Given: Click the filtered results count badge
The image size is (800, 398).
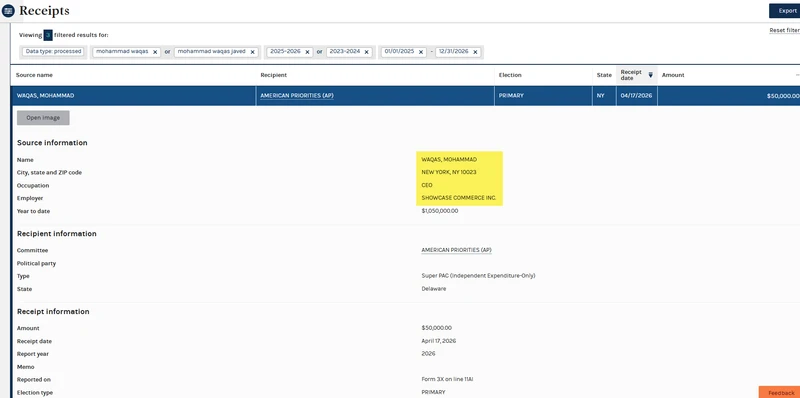Looking at the screenshot, I should coord(48,35).
